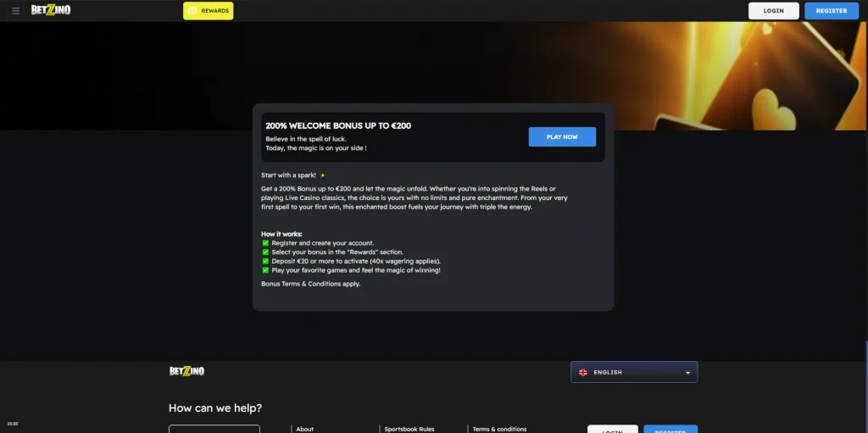The height and width of the screenshot is (433, 868).
Task: Open the Rewards section in header
Action: (209, 11)
